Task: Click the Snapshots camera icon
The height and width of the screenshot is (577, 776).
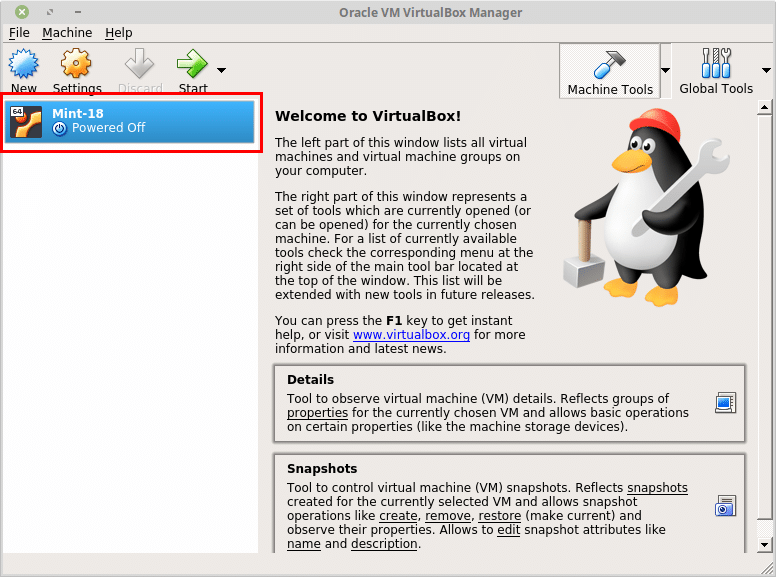Action: click(725, 505)
